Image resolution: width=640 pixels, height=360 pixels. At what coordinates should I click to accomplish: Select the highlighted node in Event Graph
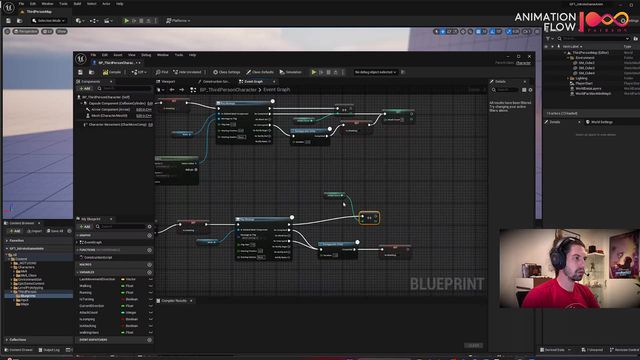coord(369,218)
